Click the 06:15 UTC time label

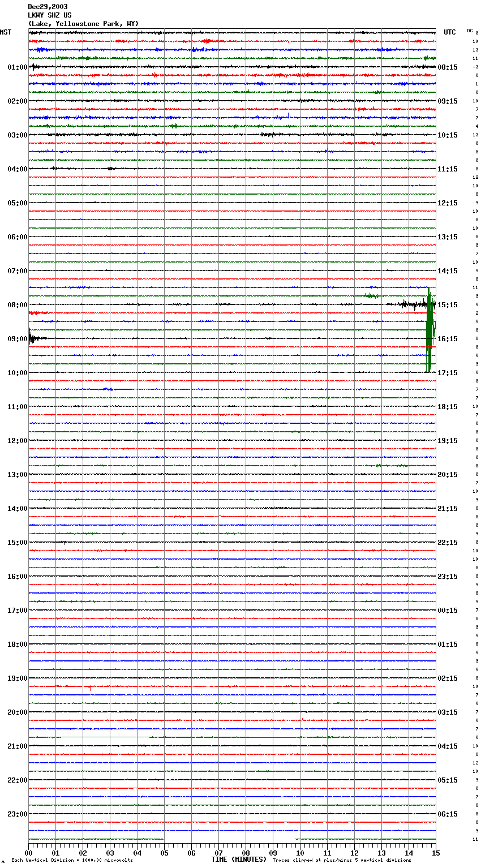448,814
